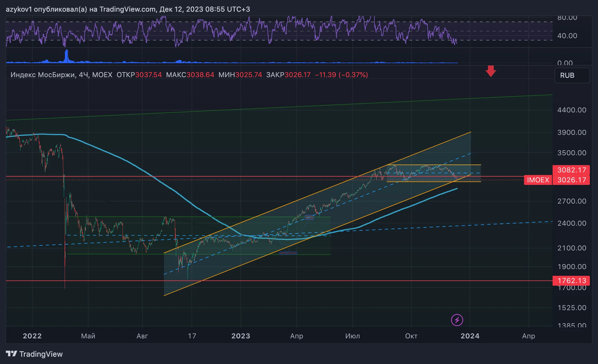Click the Окт label on time axis

tap(411, 336)
